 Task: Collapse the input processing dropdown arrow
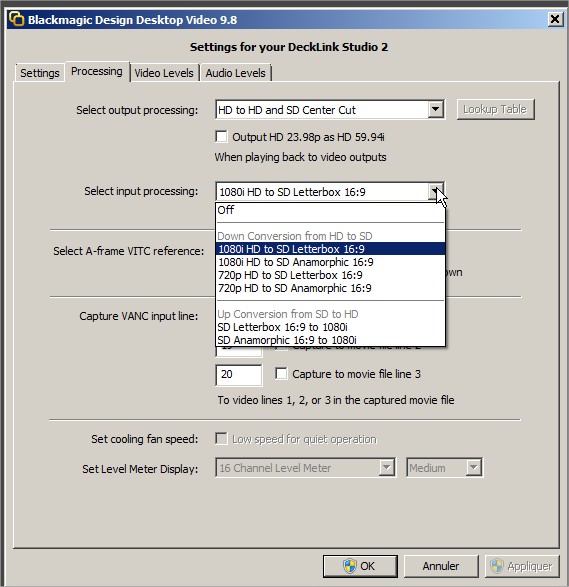435,192
